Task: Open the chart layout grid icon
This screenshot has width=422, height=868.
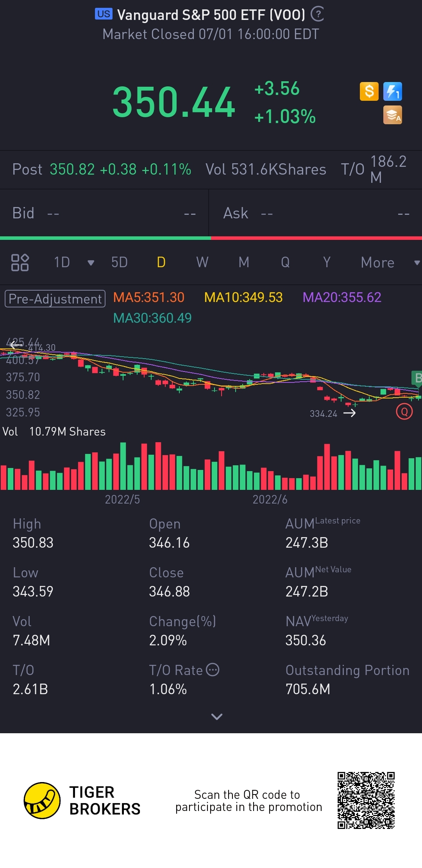Action: (x=20, y=263)
